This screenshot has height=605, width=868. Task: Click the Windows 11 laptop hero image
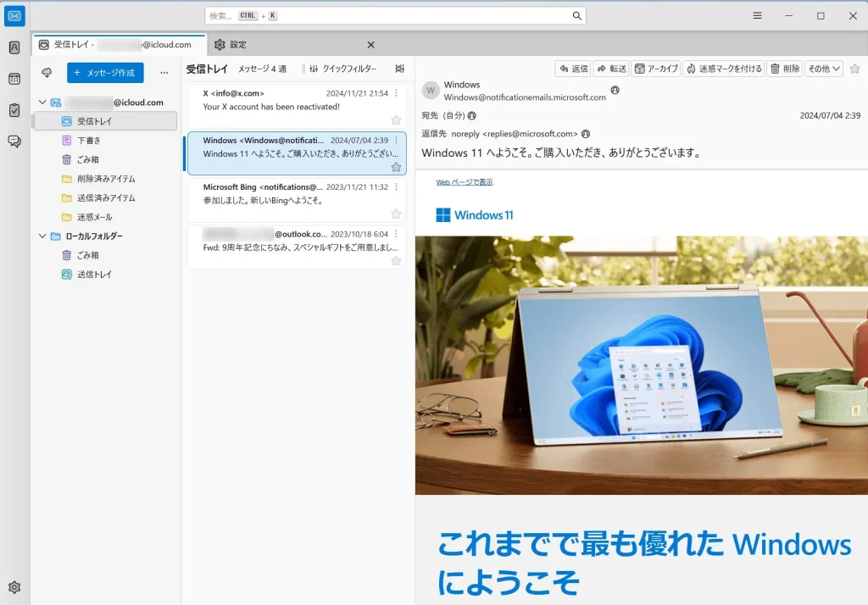(642, 365)
